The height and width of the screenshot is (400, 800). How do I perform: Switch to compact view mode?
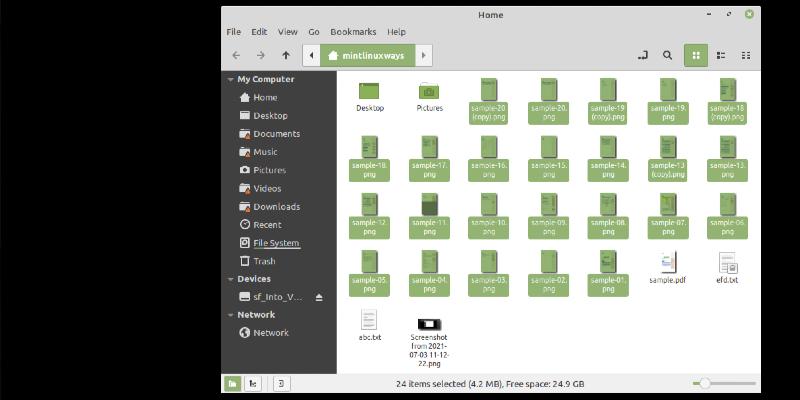745,56
